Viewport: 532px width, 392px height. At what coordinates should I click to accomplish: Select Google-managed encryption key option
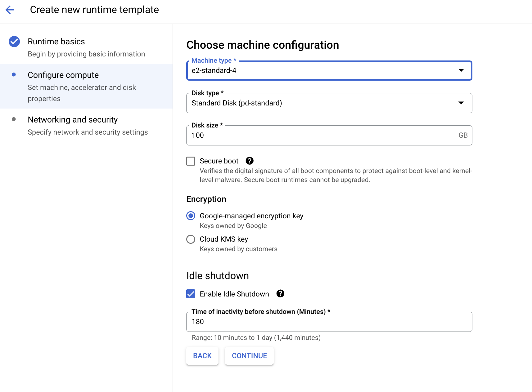pyautogui.click(x=191, y=216)
